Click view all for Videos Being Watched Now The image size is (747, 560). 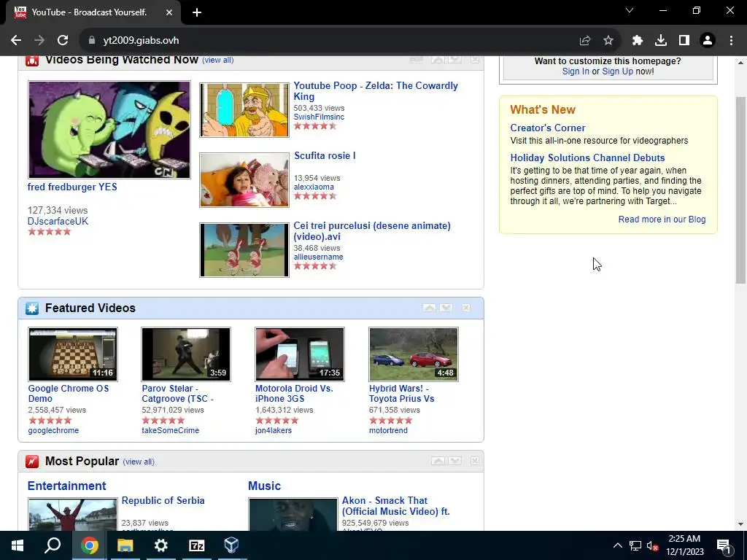click(217, 60)
